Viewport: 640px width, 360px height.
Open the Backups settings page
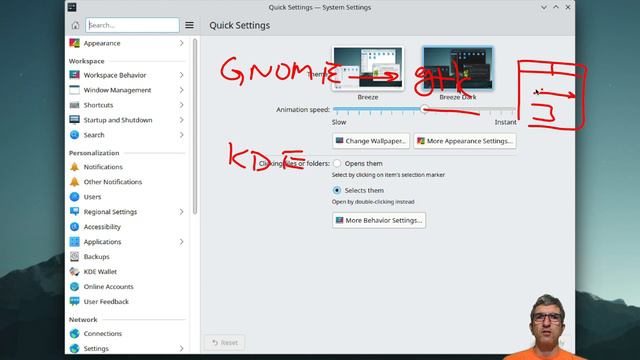point(96,256)
